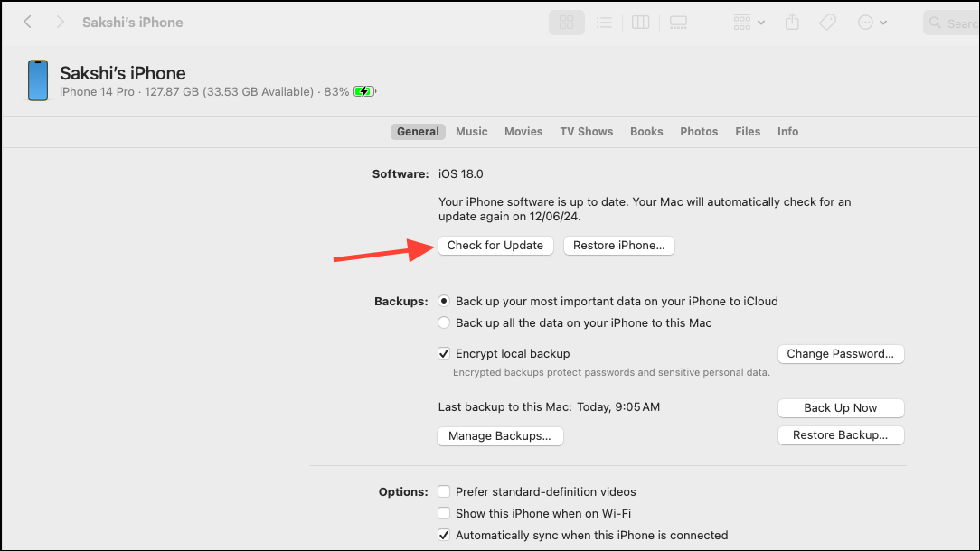Open the Photos tab
Screen dimensions: 980x551
pyautogui.click(x=699, y=132)
